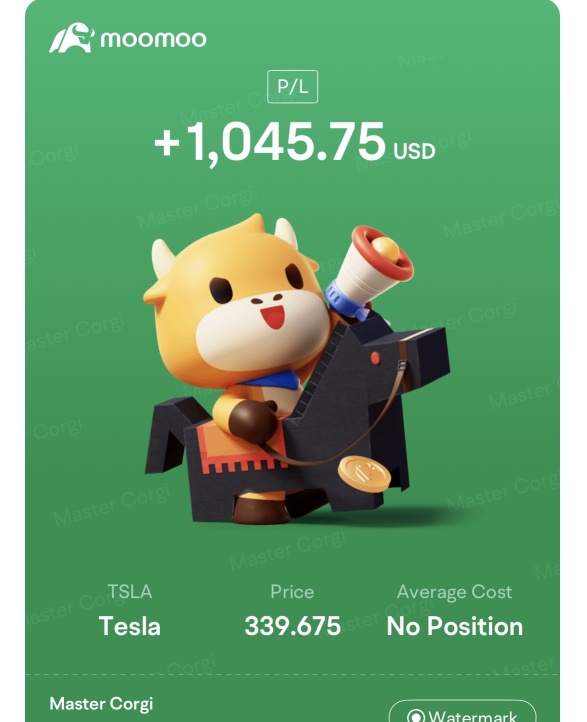Click the Price label
The width and height of the screenshot is (587, 722).
click(x=292, y=592)
